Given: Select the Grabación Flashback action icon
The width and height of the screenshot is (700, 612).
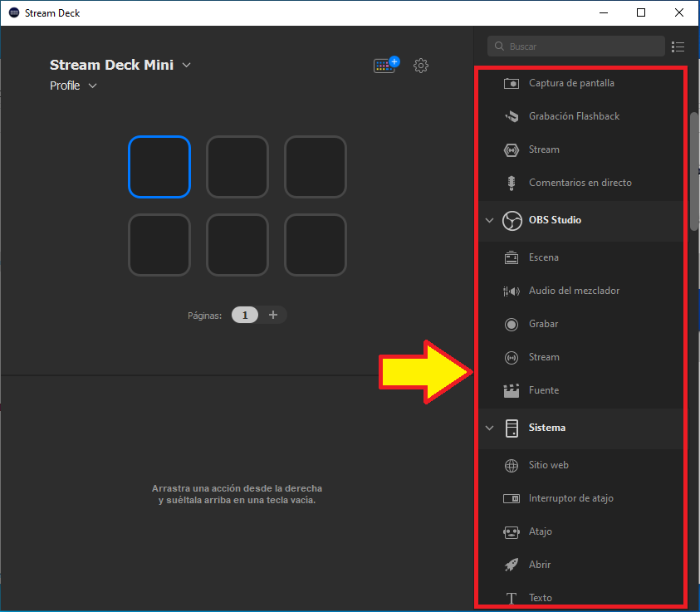Looking at the screenshot, I should pyautogui.click(x=512, y=116).
